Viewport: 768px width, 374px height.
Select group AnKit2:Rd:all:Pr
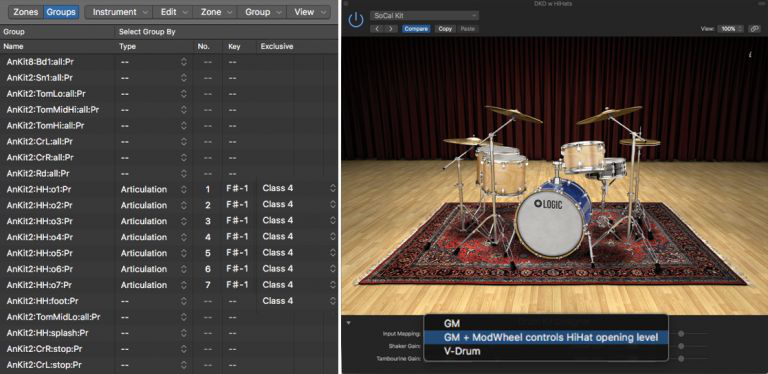(38, 173)
